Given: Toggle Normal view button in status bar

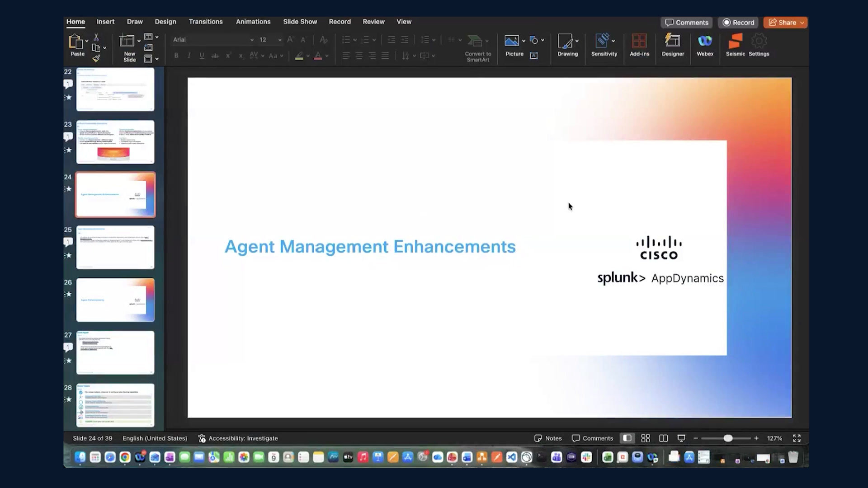Looking at the screenshot, I should click(x=627, y=438).
